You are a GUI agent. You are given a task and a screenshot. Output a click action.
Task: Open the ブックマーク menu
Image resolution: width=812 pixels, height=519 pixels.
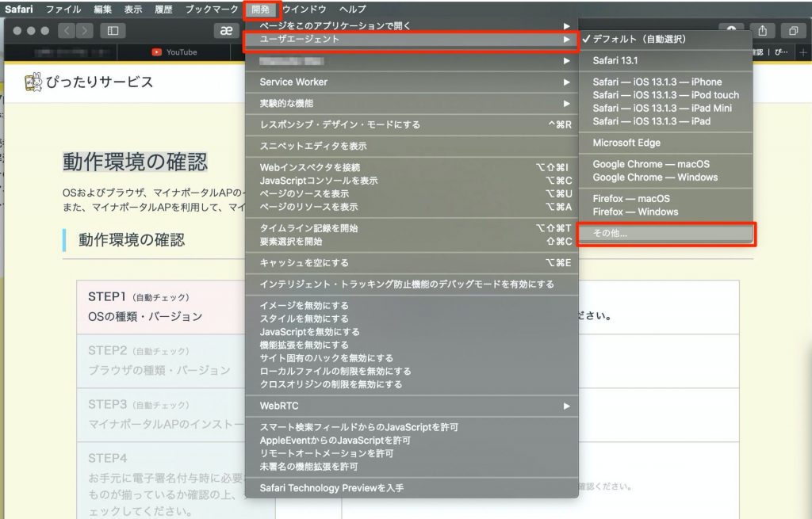pyautogui.click(x=211, y=10)
